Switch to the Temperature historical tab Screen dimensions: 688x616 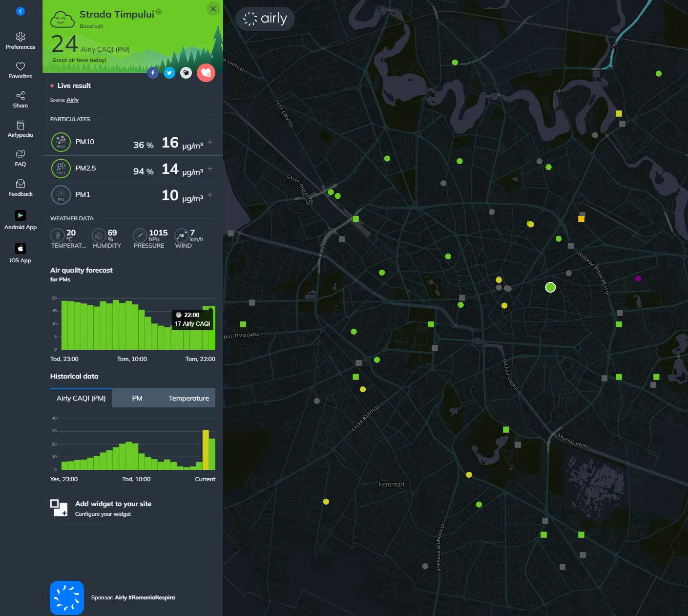pos(189,398)
